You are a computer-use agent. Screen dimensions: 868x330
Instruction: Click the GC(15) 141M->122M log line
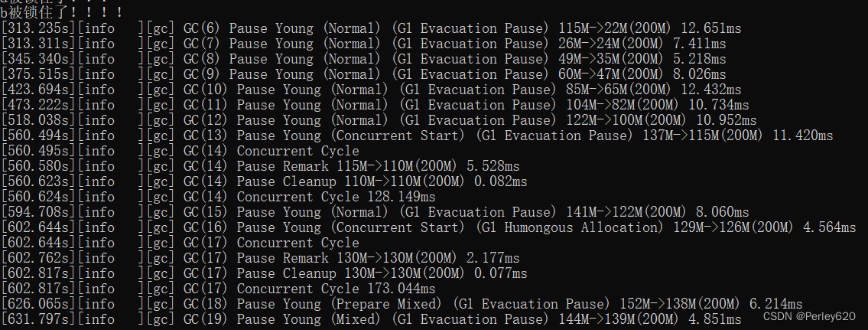click(x=375, y=212)
